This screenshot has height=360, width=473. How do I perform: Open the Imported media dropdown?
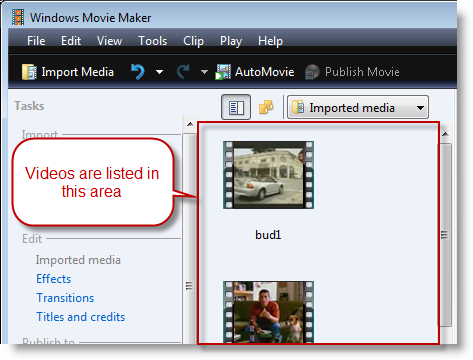(358, 107)
